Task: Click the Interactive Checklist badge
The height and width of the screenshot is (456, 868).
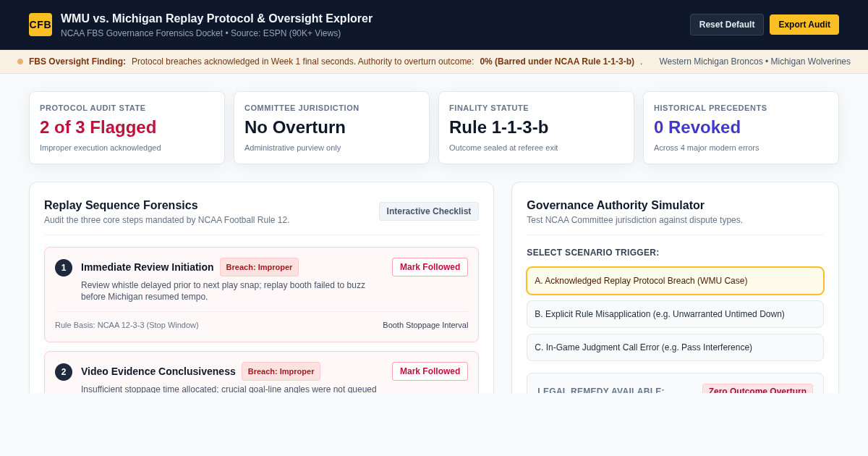Action: pyautogui.click(x=429, y=211)
